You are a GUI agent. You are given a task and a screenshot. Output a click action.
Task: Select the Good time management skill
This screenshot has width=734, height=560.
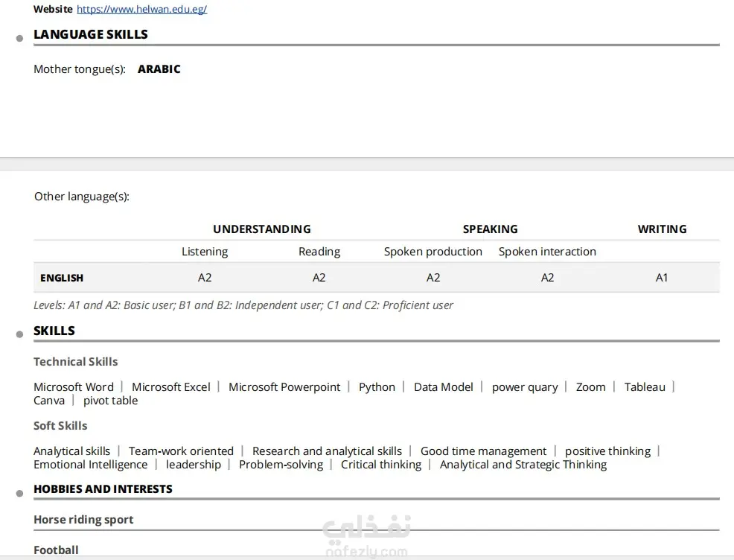483,451
